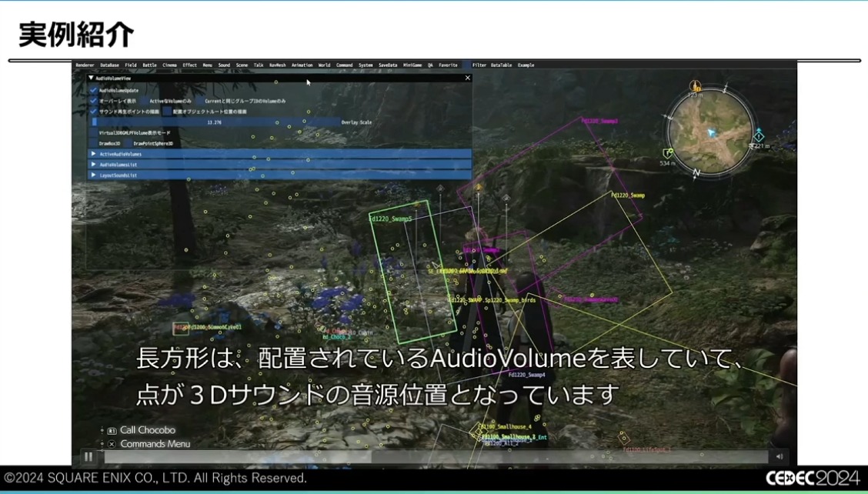Viewport: 868px width, 494px height.
Task: Click the Fd1220_Swamp5 volume label
Action: coord(390,219)
